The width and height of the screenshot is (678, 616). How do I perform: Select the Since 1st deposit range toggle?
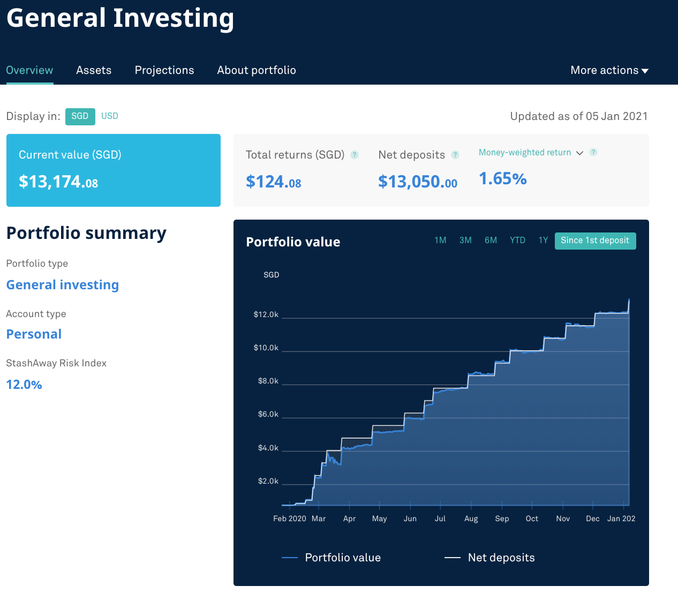tap(595, 241)
